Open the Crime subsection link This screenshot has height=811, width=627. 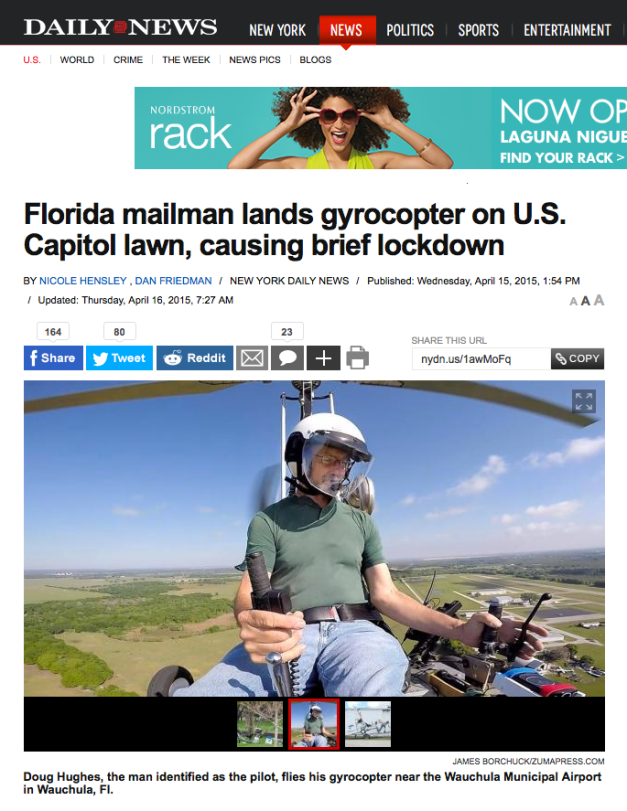128,60
